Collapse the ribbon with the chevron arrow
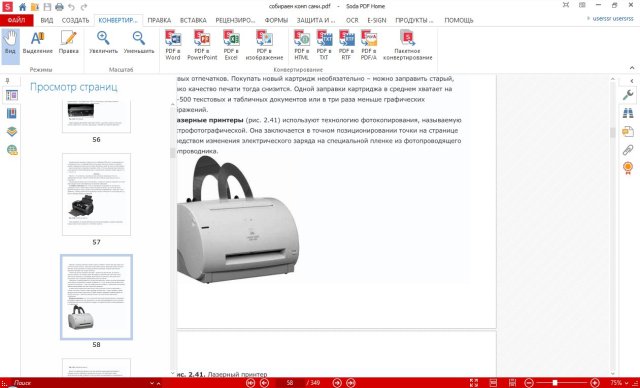The width and height of the screenshot is (640, 388). 632,68
